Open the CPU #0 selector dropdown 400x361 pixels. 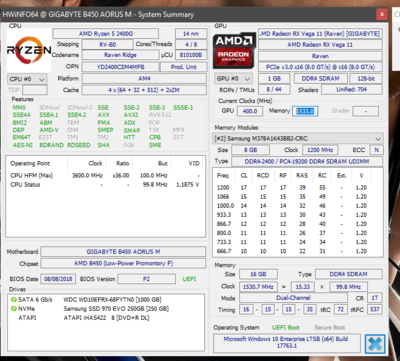point(27,79)
